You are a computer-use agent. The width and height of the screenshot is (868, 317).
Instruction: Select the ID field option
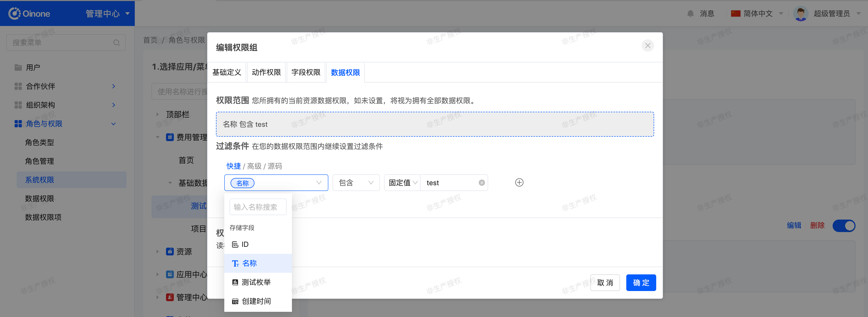coord(245,244)
